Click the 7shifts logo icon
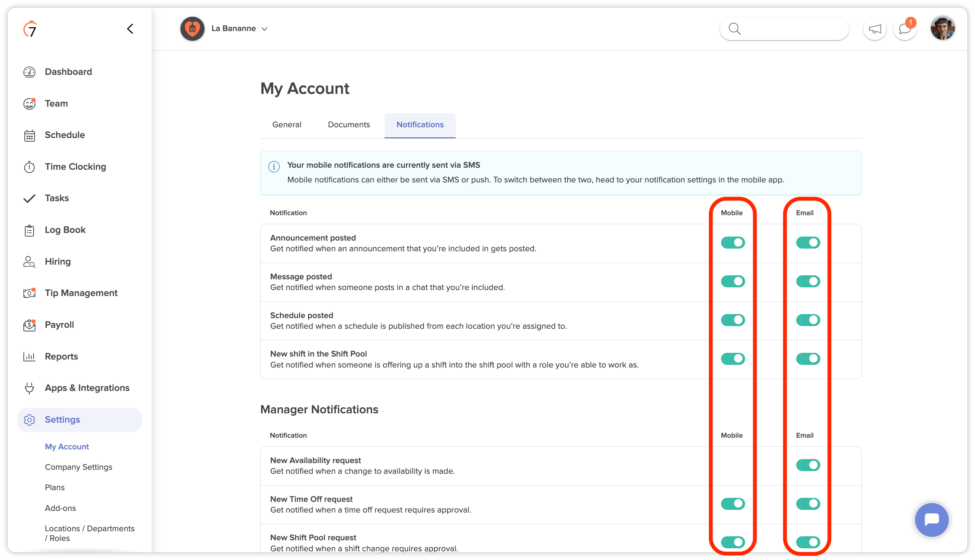The height and width of the screenshot is (560, 975). click(x=30, y=29)
